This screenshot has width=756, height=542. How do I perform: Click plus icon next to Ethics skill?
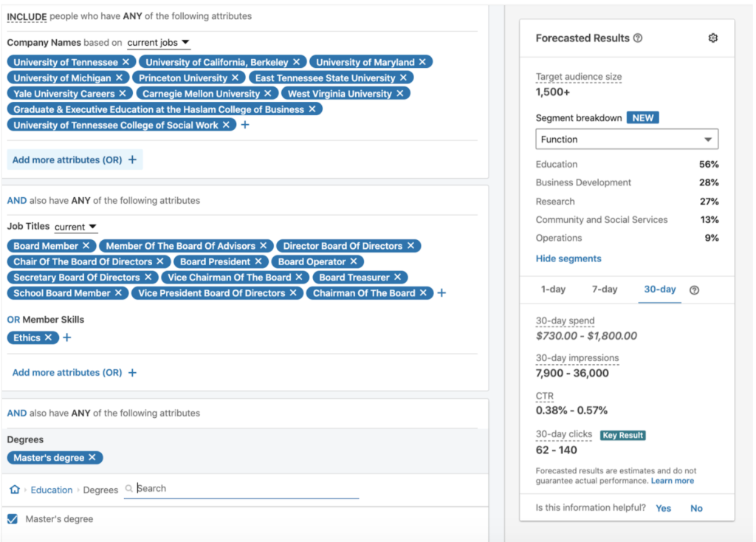[x=66, y=337]
